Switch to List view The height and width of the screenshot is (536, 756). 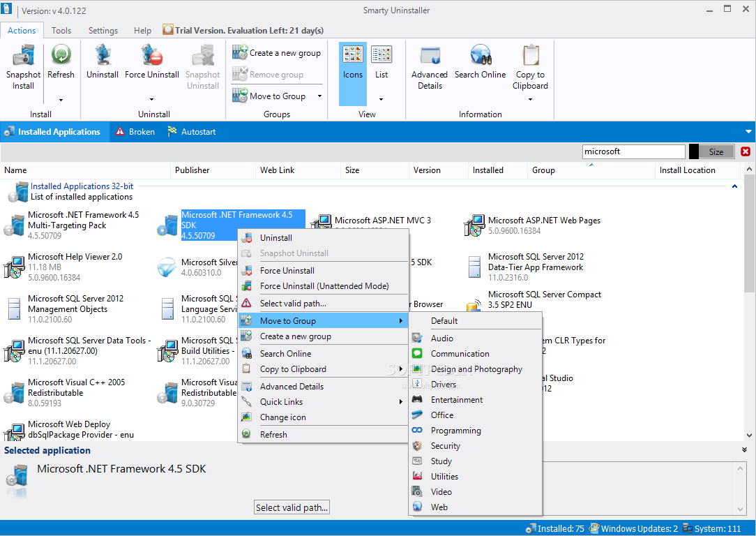pyautogui.click(x=381, y=63)
